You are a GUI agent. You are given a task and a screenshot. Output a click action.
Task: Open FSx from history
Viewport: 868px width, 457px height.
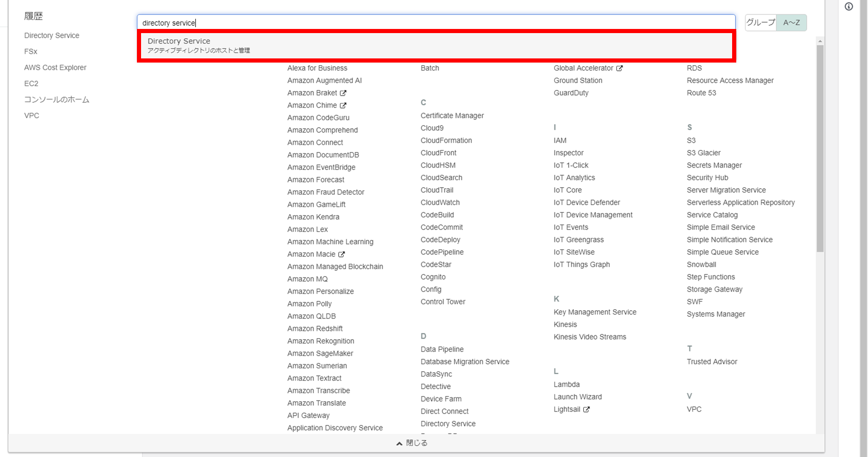point(30,52)
